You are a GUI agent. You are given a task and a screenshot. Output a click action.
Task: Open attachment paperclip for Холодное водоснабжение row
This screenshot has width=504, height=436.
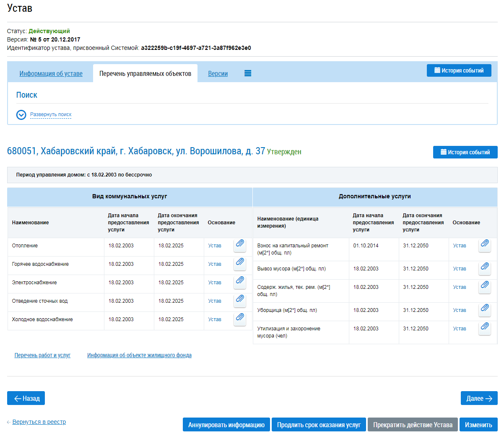point(240,319)
